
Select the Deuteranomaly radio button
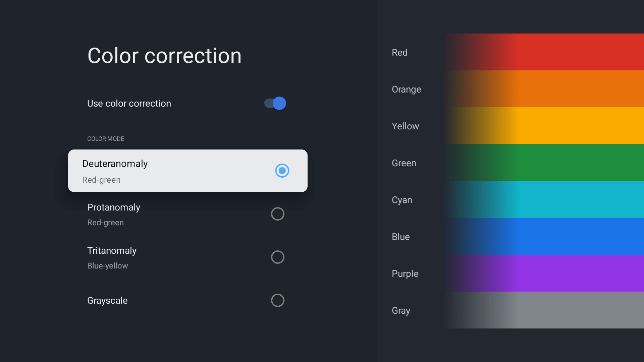(x=282, y=171)
